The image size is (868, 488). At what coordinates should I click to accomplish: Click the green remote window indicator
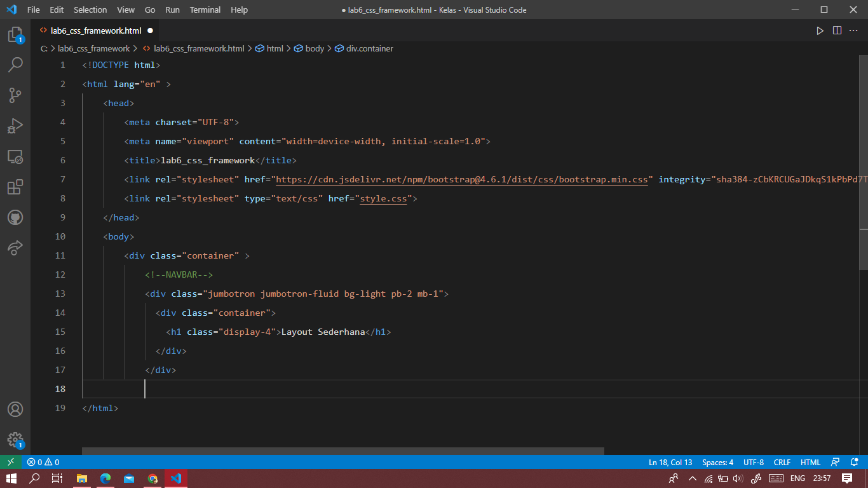click(x=11, y=462)
